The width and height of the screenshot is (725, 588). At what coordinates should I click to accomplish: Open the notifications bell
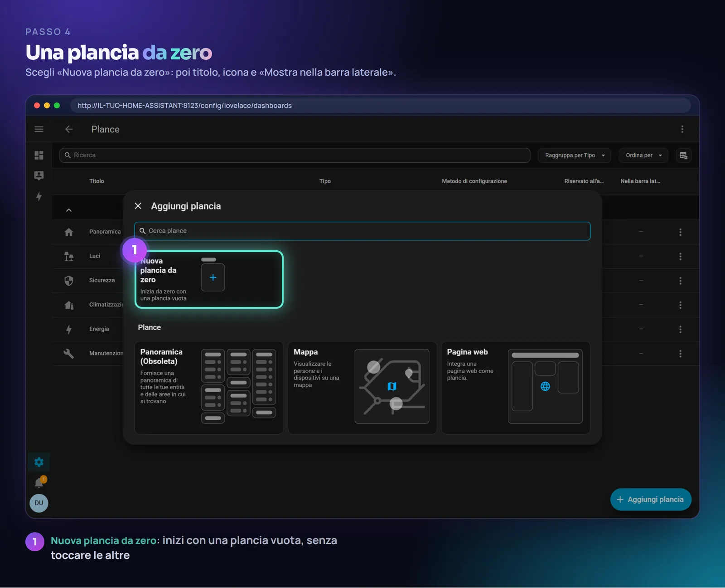39,482
